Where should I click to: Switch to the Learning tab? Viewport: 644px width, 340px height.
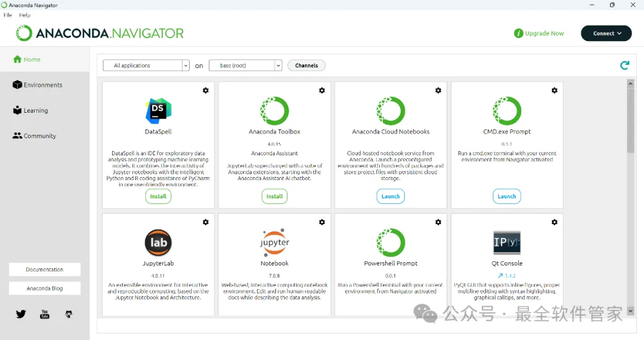click(44, 110)
